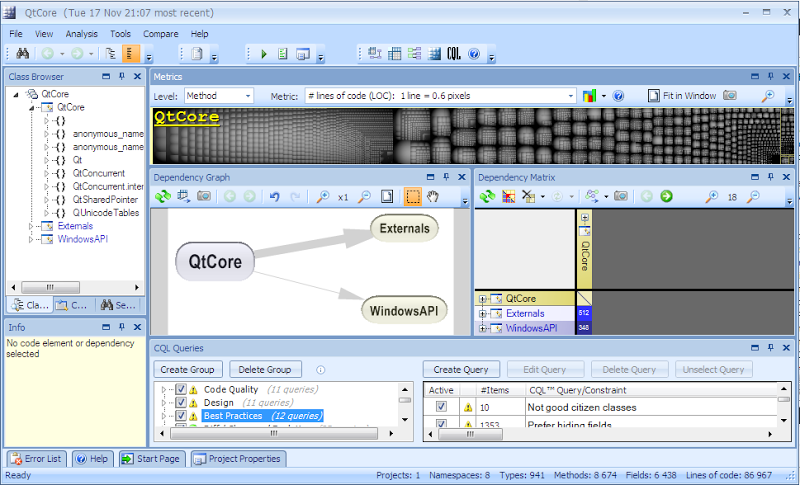Expand the QtConcurrent namespace node
This screenshot has height=485, width=800.
46,173
